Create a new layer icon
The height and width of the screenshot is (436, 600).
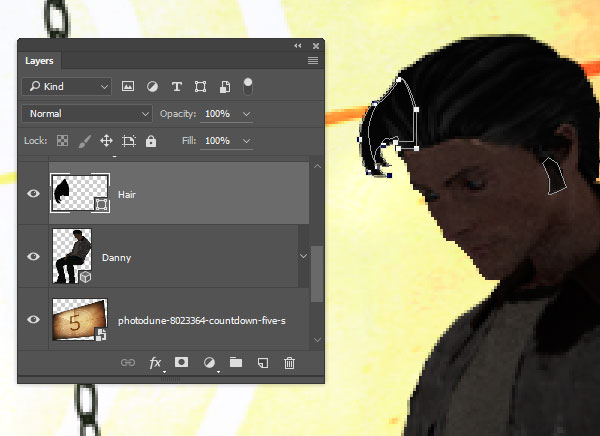click(x=263, y=363)
